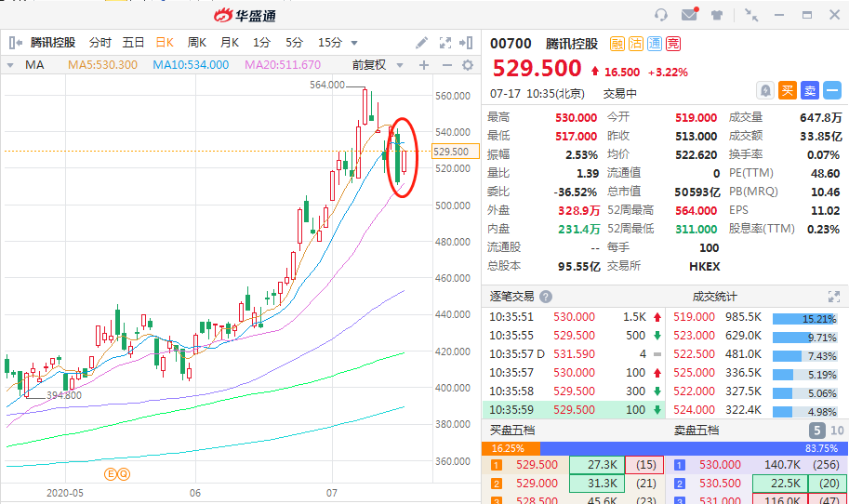Viewport: 849px width, 504px height.
Task: Click the orange 买 buy button
Action: [788, 90]
